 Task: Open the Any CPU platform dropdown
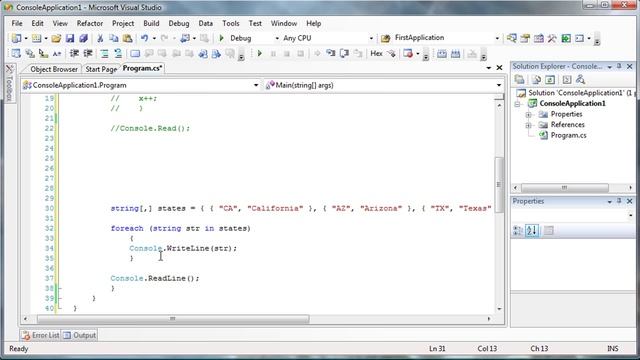coord(371,38)
